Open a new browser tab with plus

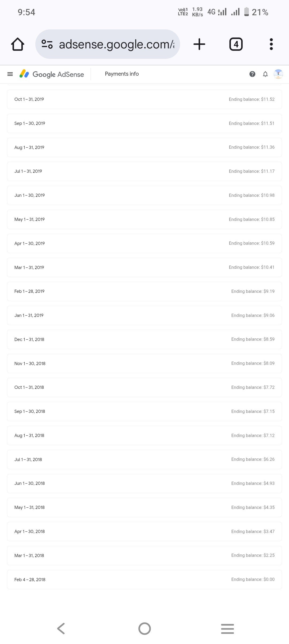tap(199, 44)
